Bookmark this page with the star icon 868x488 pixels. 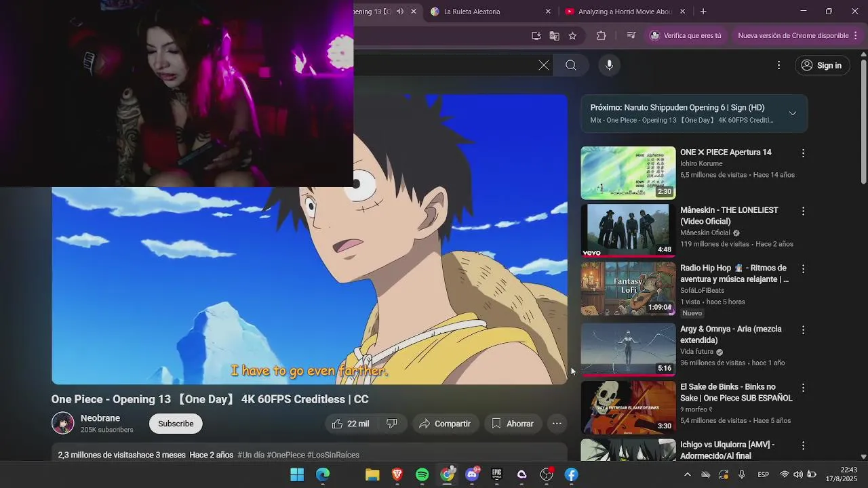tap(572, 35)
